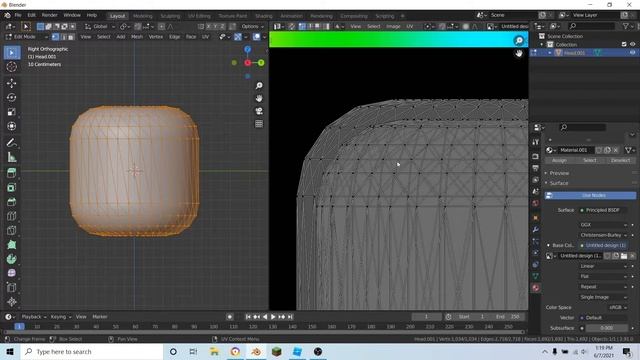Switch to the UV Editing workspace tab
The height and width of the screenshot is (360, 640).
coord(199,16)
